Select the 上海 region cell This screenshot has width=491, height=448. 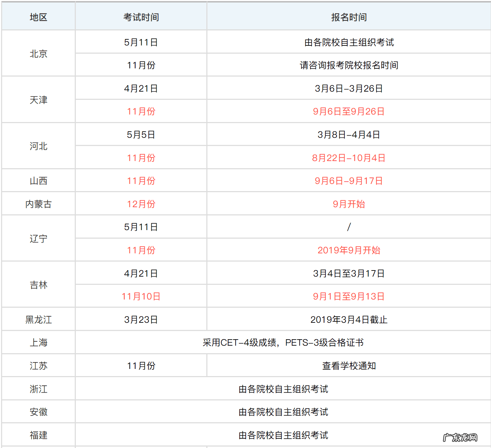point(38,342)
